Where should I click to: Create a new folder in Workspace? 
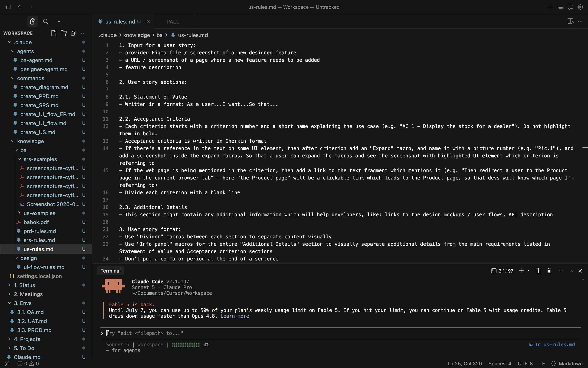coord(64,33)
